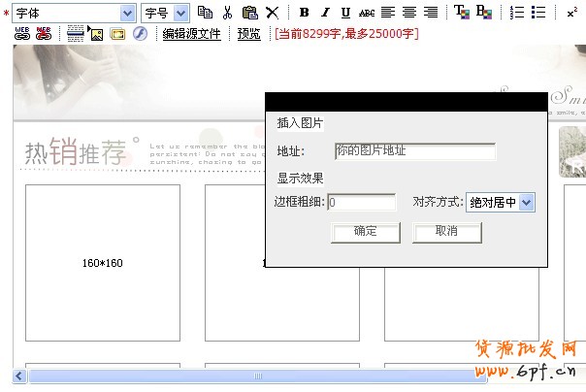This screenshot has height=392, width=586.
Task: Click the Paste clipboard icon
Action: [x=249, y=13]
